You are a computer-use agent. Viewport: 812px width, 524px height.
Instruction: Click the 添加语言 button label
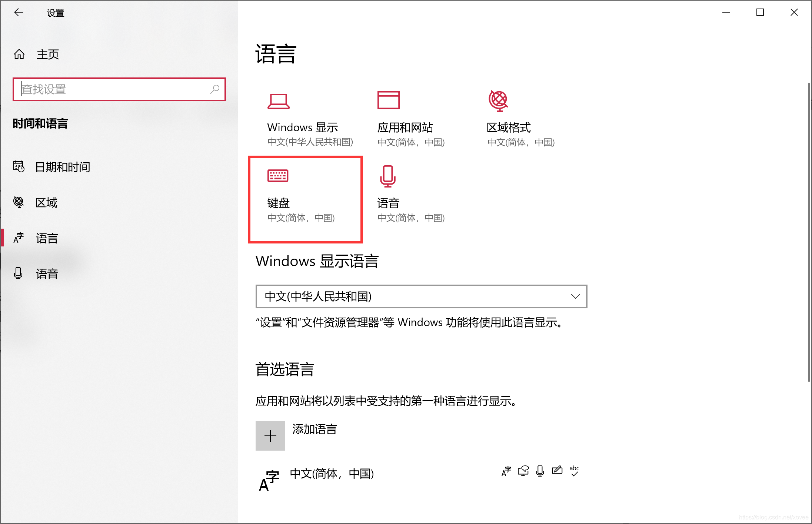tap(315, 429)
